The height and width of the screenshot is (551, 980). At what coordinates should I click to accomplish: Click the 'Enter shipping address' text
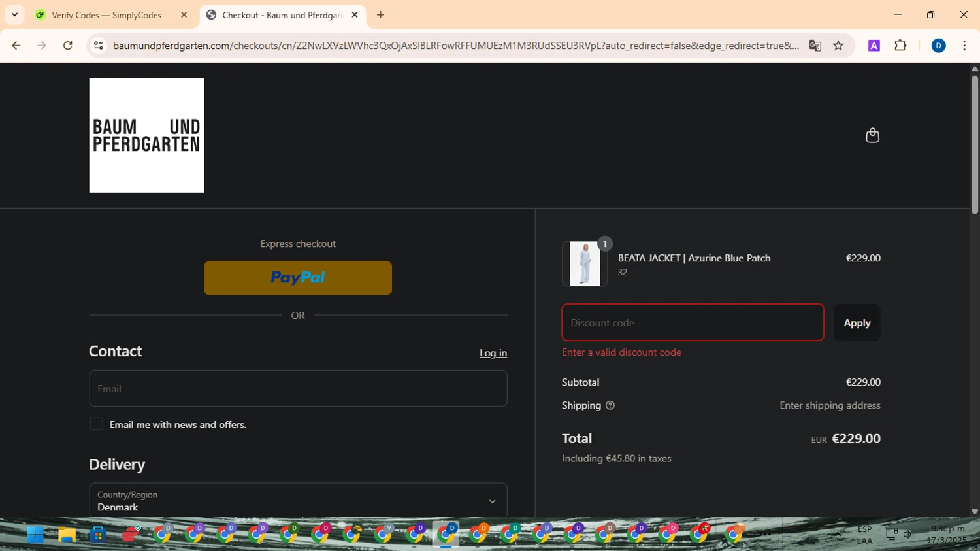pos(830,405)
